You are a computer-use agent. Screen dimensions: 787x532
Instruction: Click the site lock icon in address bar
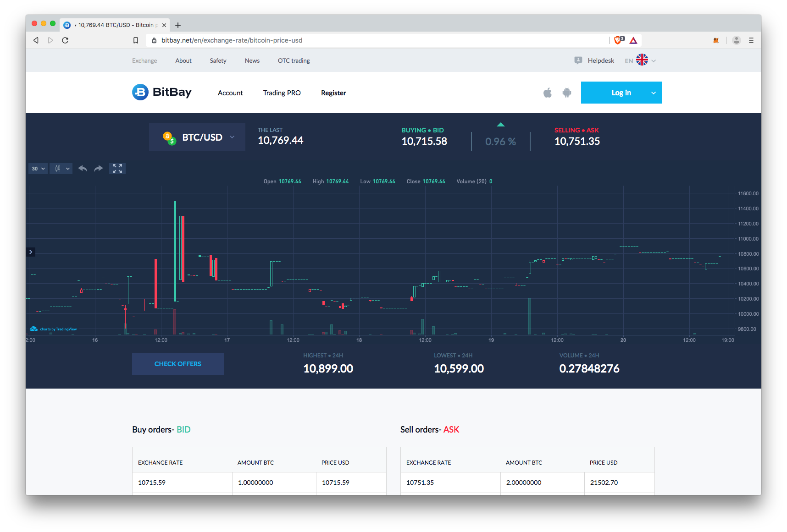coord(154,40)
